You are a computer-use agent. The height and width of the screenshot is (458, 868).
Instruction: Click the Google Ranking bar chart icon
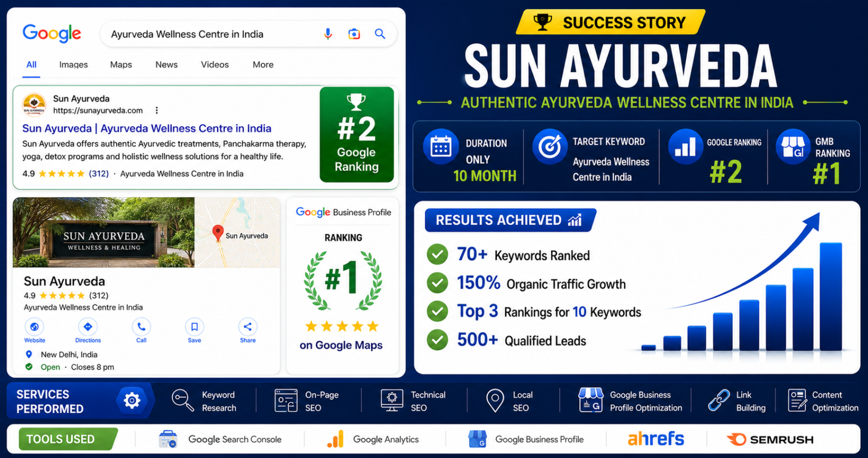tap(685, 146)
